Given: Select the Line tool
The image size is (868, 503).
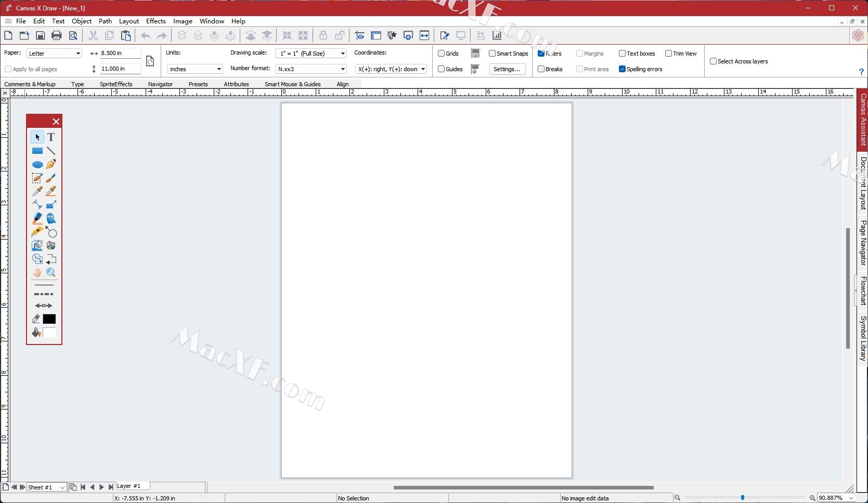Looking at the screenshot, I should 51,151.
